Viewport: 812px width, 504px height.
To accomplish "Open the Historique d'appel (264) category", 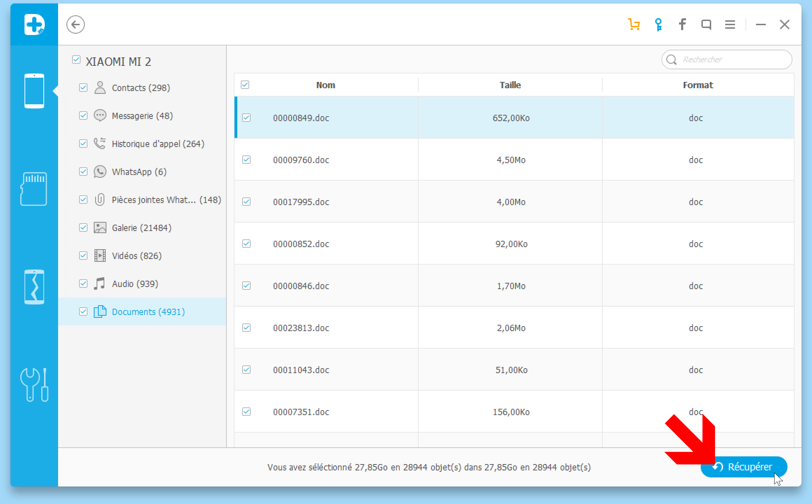I will (x=158, y=144).
